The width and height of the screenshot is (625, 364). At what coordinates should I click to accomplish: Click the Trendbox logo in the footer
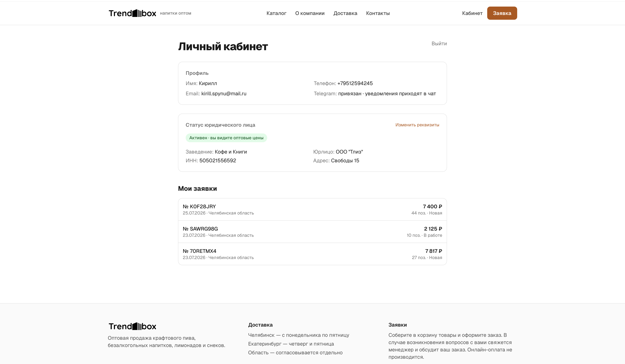[x=132, y=326]
